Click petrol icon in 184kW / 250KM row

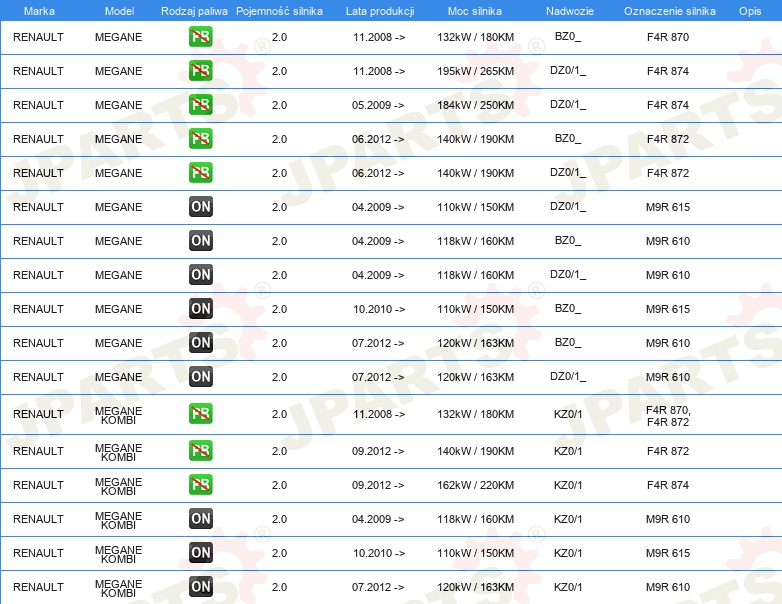point(200,104)
